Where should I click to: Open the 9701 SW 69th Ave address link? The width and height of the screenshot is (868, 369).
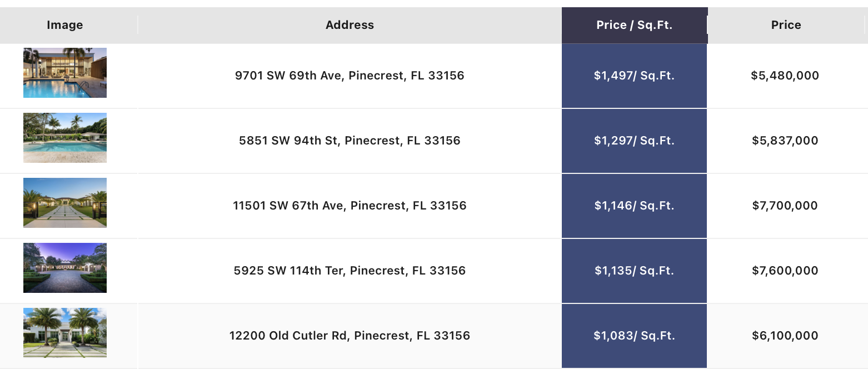tap(350, 76)
